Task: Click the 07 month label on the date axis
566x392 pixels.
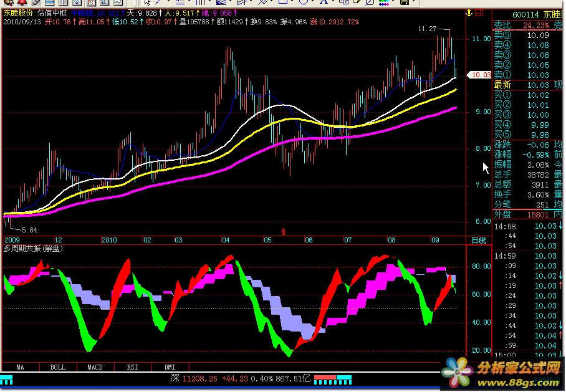Action: pyautogui.click(x=348, y=240)
